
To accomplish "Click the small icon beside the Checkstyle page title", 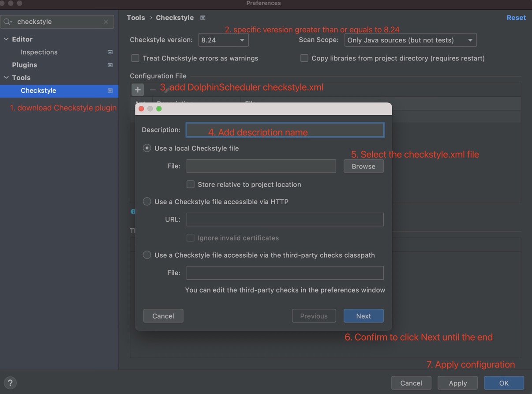I will 202,18.
